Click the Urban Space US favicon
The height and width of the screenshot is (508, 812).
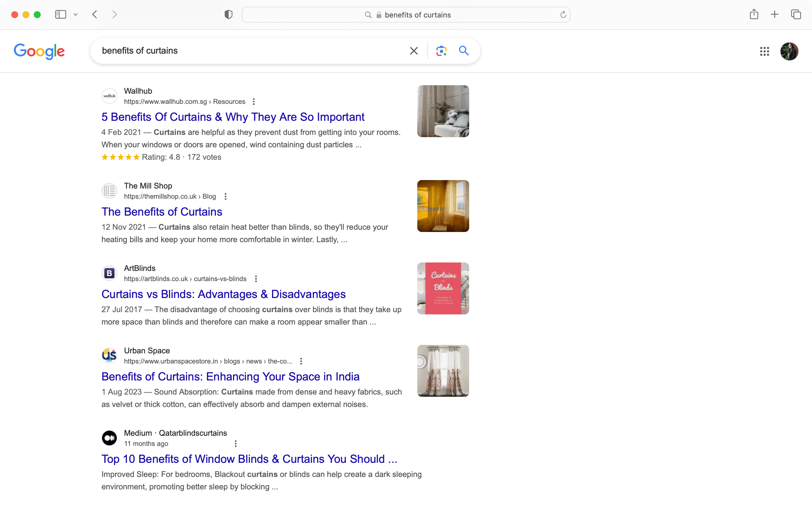point(109,356)
